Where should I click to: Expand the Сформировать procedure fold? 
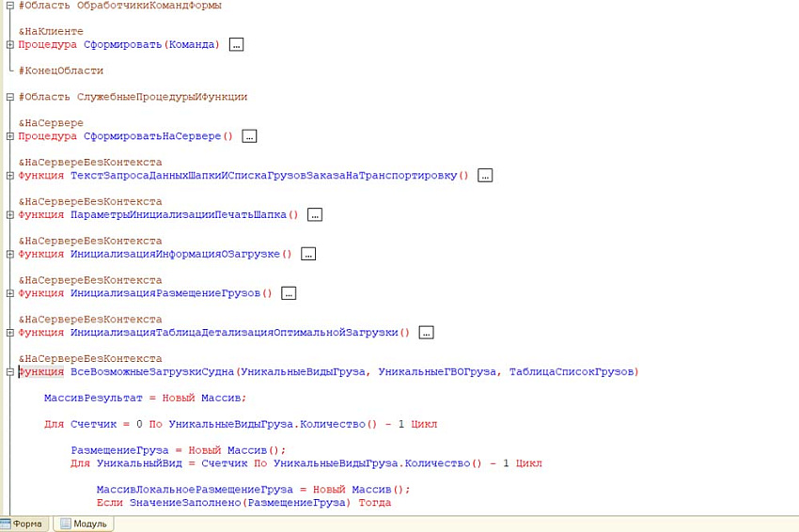coord(9,44)
